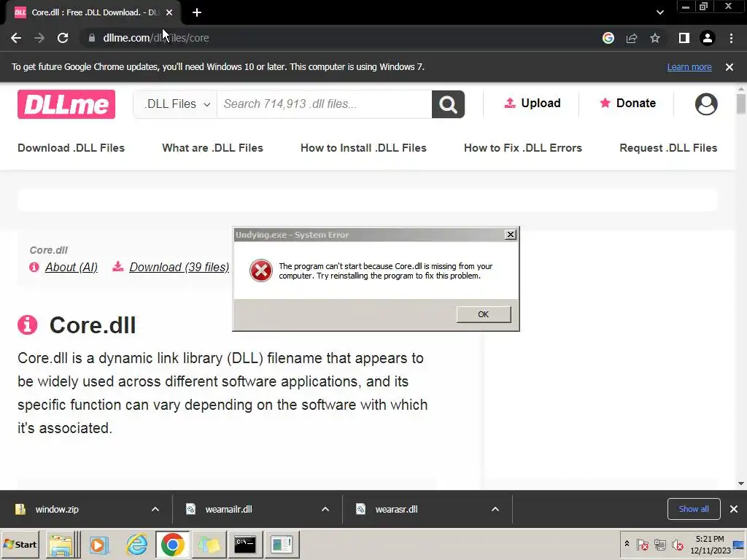Viewport: 747px width, 560px height.
Task: Close the System Error dialog with X
Action: click(510, 234)
